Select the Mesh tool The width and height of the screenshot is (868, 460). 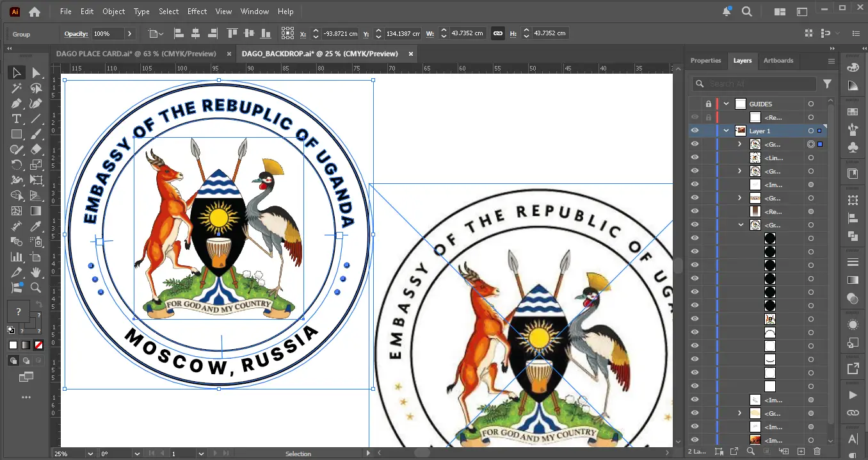(x=17, y=211)
